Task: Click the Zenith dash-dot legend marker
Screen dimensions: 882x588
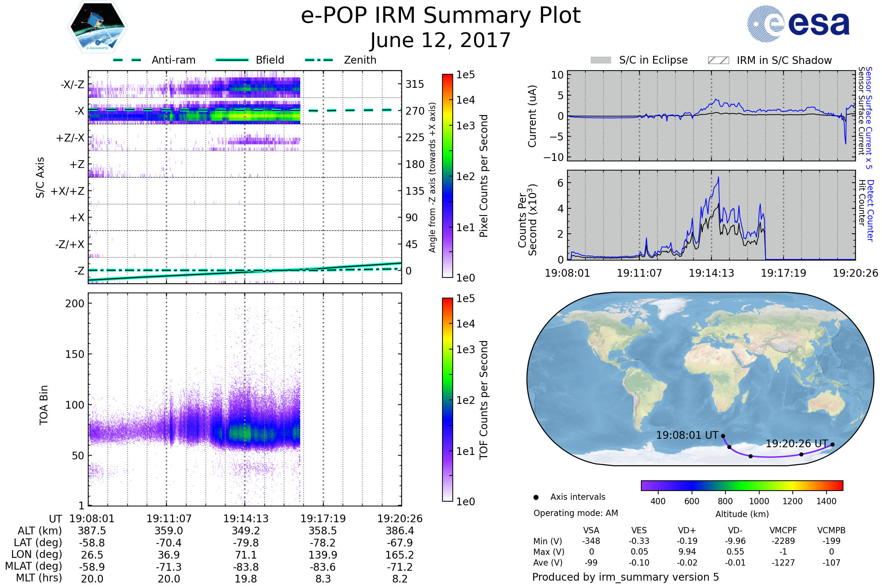Action: click(x=319, y=60)
